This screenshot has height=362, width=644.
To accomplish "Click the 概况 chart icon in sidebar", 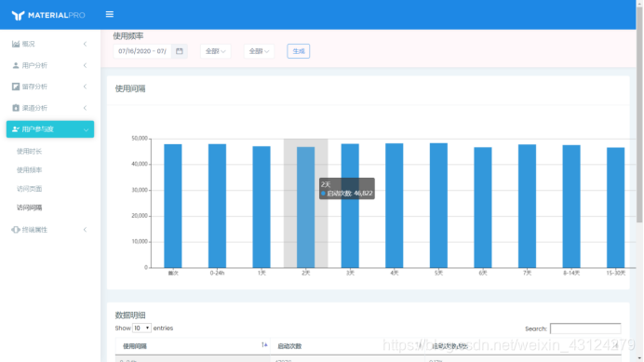I will 16,44.
